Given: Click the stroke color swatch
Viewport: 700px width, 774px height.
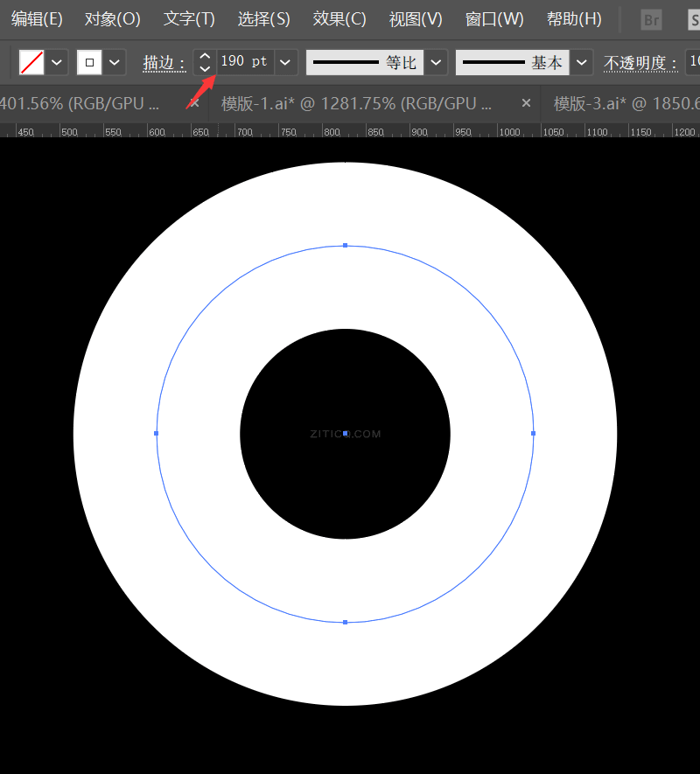Looking at the screenshot, I should pyautogui.click(x=89, y=63).
